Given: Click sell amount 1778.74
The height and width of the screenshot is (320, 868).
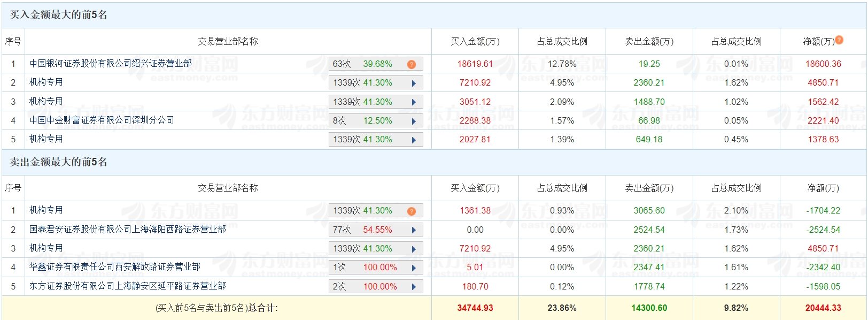Looking at the screenshot, I should pyautogui.click(x=649, y=286).
